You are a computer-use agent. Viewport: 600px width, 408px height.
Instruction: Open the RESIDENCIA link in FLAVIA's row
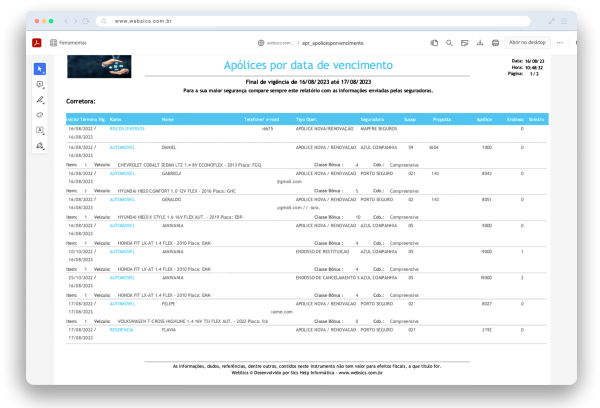click(121, 330)
